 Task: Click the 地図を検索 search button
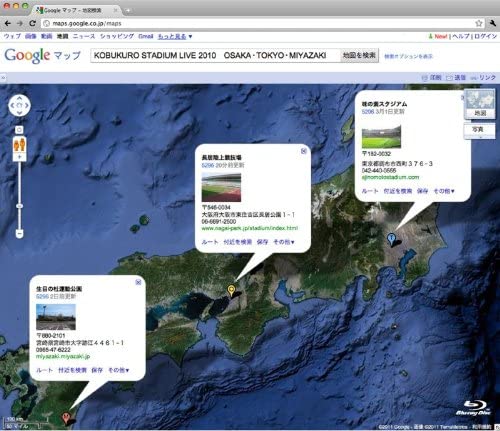pyautogui.click(x=359, y=55)
